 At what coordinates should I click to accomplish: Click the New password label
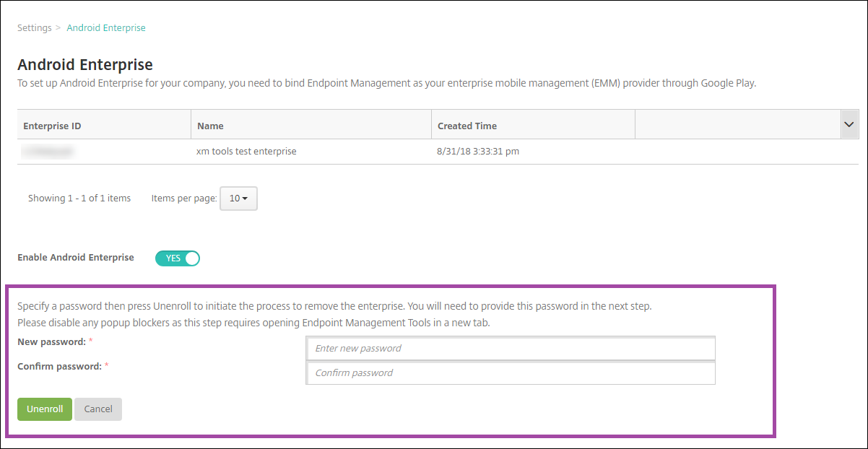pos(51,341)
